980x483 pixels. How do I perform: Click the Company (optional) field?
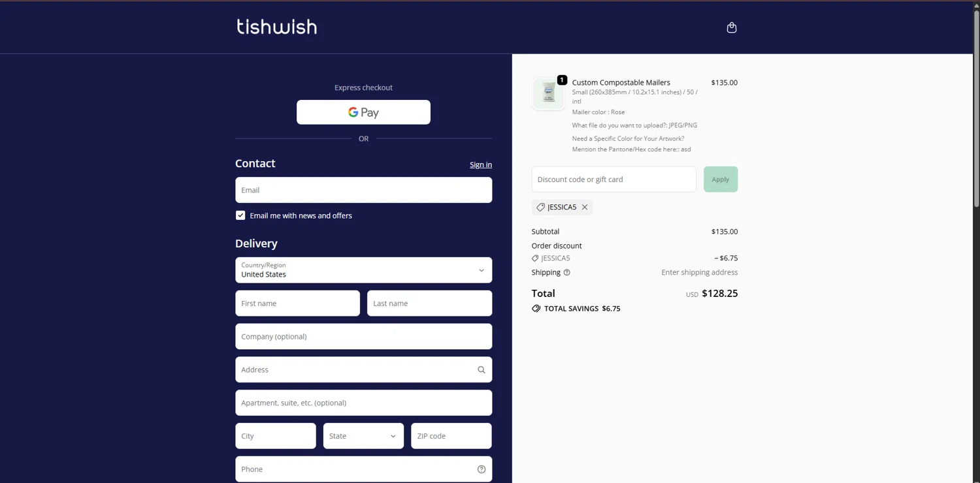coord(363,337)
